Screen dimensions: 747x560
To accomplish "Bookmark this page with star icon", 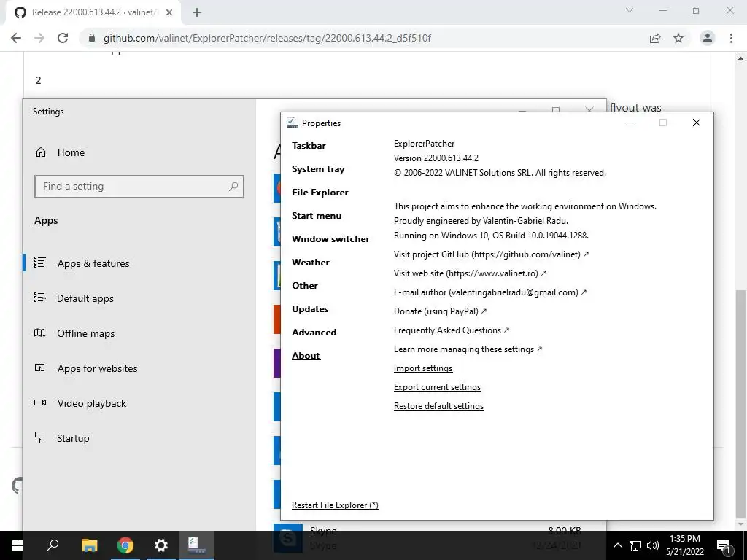I will coord(678,38).
